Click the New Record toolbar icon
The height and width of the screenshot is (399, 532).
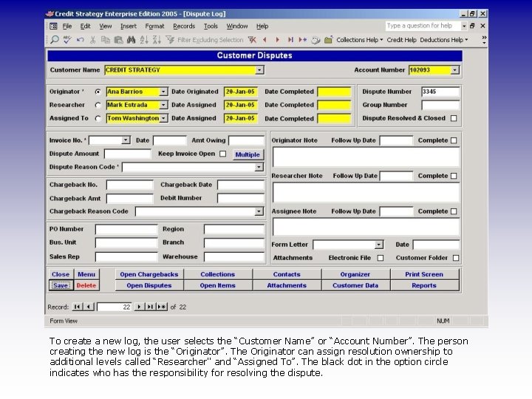pyautogui.click(x=303, y=40)
